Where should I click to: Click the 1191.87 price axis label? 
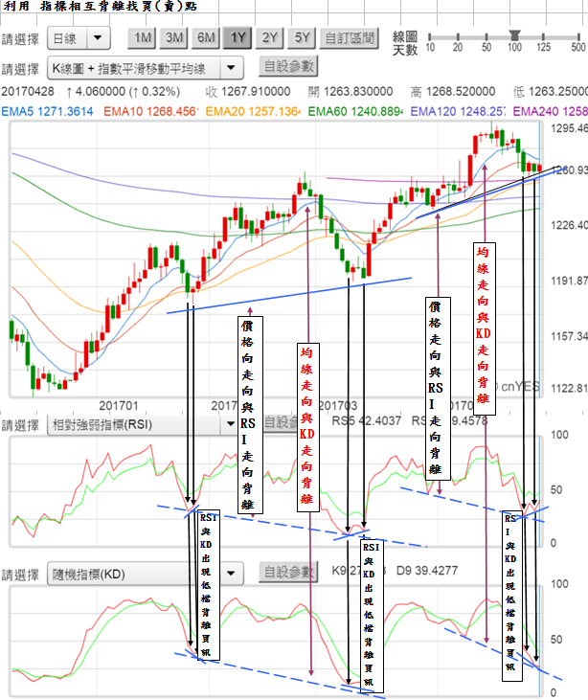coord(569,281)
